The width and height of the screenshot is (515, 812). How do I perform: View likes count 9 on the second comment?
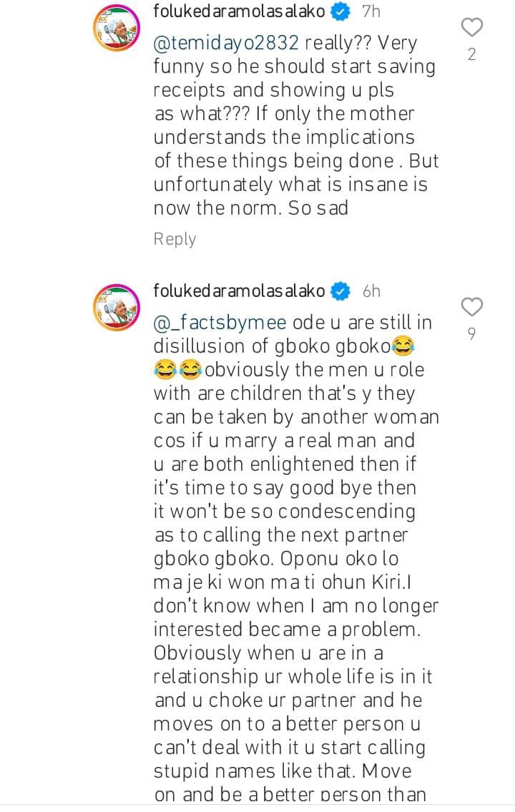point(472,333)
